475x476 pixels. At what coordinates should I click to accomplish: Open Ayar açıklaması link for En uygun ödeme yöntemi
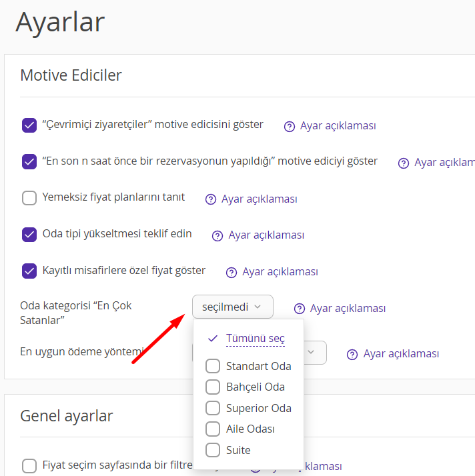[401, 353]
